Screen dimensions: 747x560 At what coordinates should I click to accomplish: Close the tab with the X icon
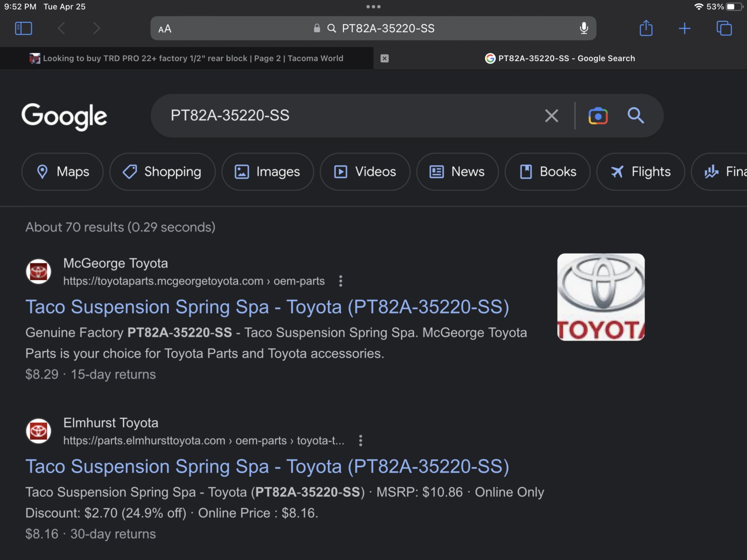[385, 58]
